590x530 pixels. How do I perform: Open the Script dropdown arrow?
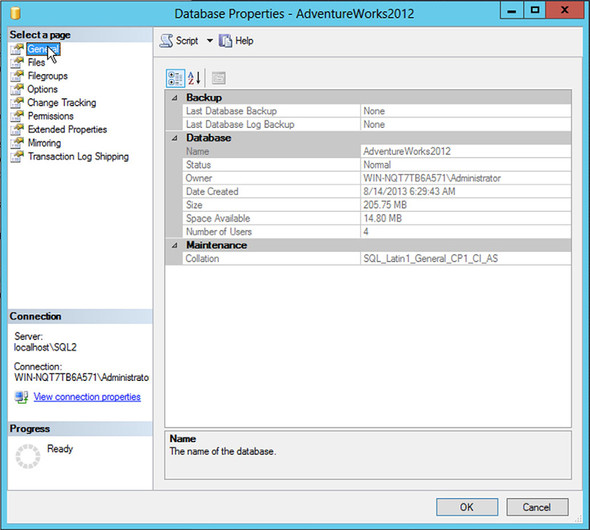[210, 41]
